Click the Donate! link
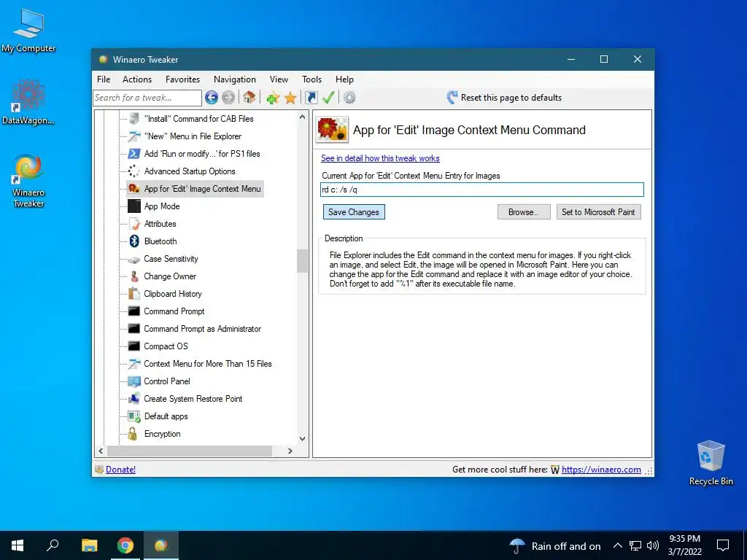The width and height of the screenshot is (747, 560). (120, 470)
